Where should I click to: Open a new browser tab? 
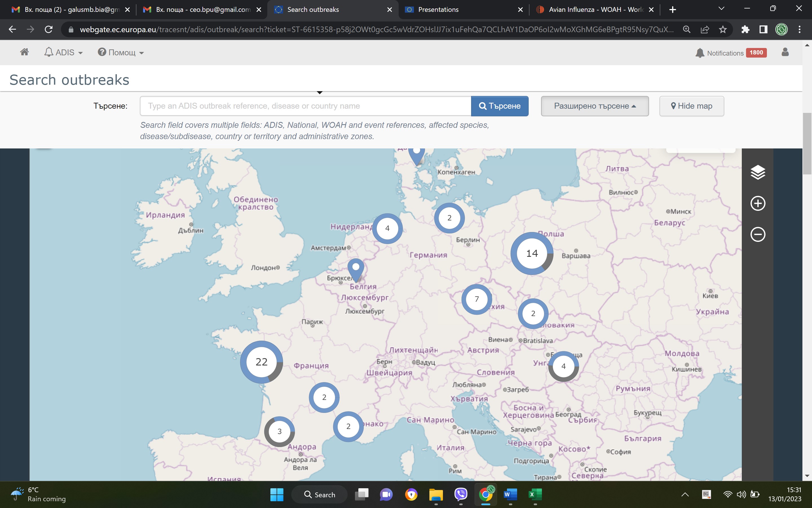[672, 10]
